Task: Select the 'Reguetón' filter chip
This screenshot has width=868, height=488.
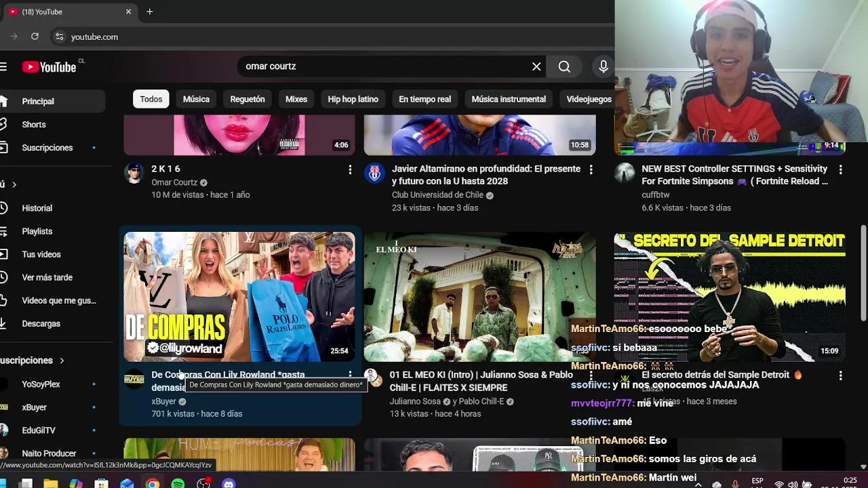Action: pos(248,99)
